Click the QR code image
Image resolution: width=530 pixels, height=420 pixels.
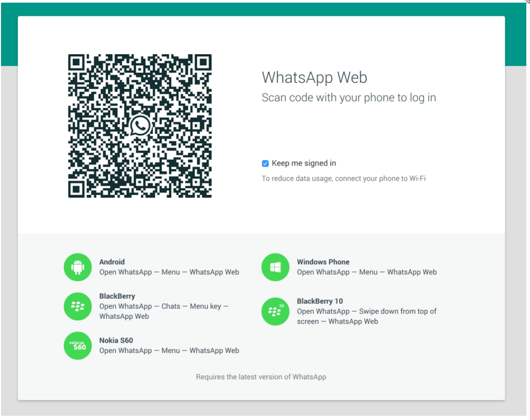pyautogui.click(x=140, y=126)
